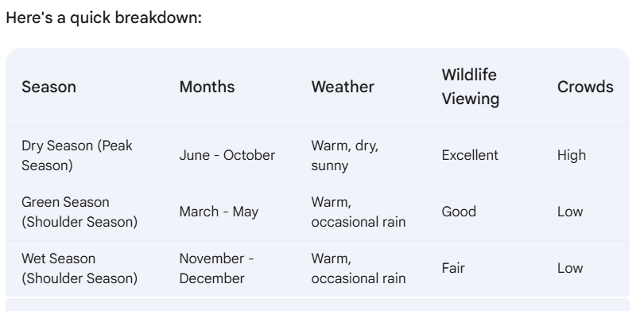Click the Dry Season (Peak Season) cell
Viewport: 644px width, 311px height.
point(77,155)
